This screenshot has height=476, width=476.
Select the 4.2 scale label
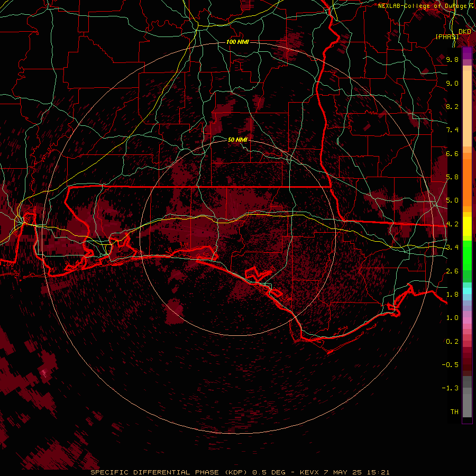(x=452, y=224)
